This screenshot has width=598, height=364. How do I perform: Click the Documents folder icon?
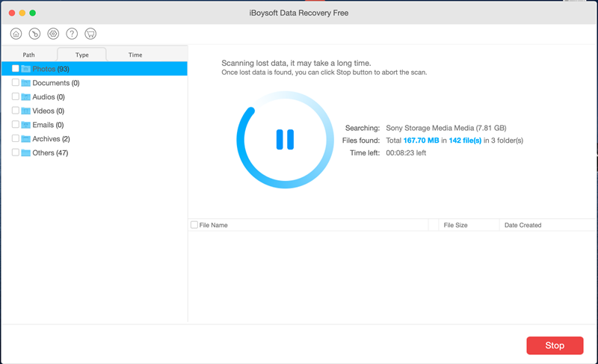point(25,83)
